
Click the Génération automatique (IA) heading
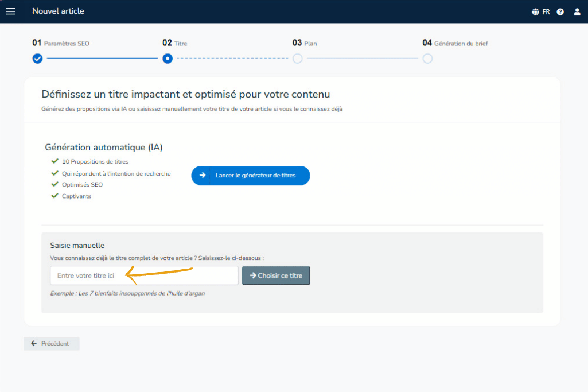(x=104, y=148)
